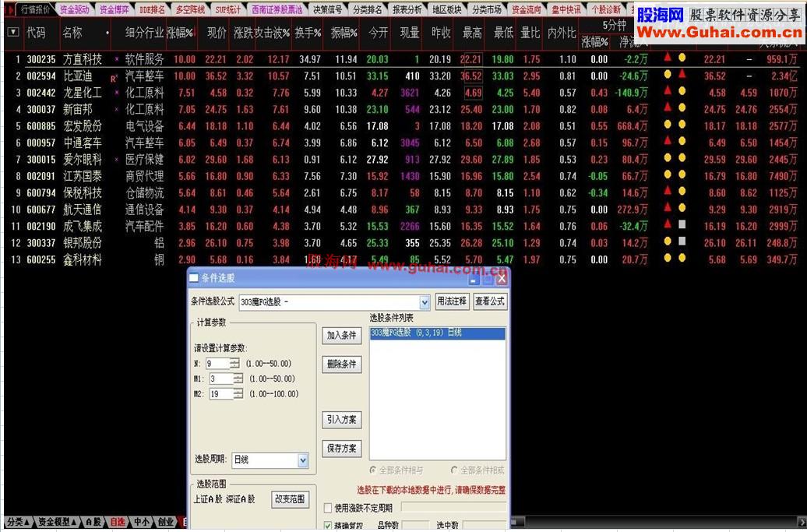Click yellow circle signal in 龙星化工 row
The width and height of the screenshot is (807, 532).
[682, 91]
